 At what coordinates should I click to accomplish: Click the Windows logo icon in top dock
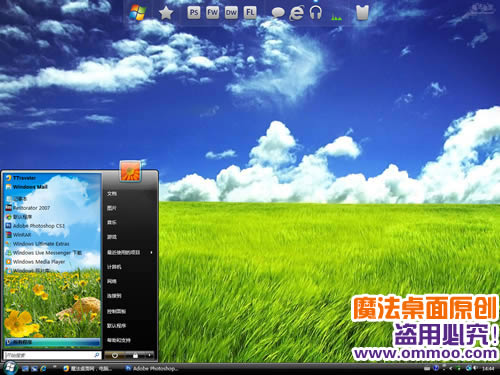(138, 13)
